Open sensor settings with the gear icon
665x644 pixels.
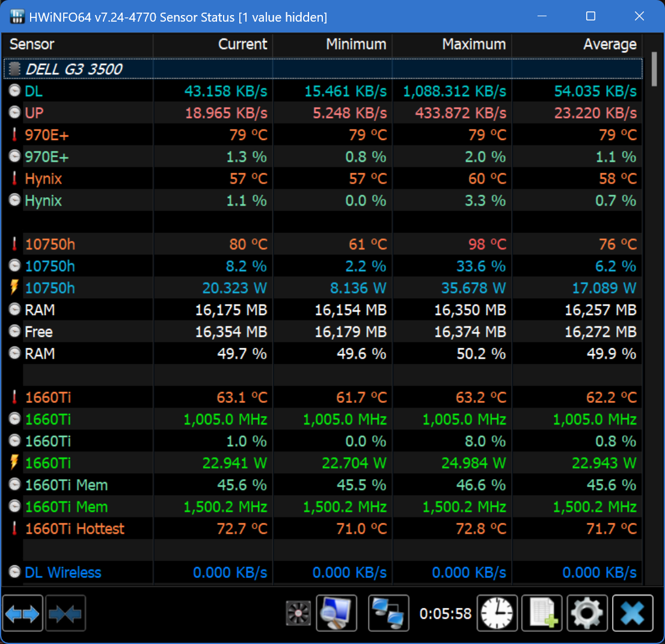[587, 613]
